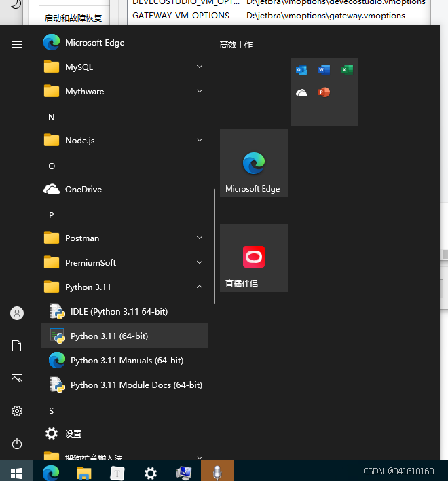The height and width of the screenshot is (481, 448).
Task: Open OneDrive tile in the Office group
Action: point(301,92)
